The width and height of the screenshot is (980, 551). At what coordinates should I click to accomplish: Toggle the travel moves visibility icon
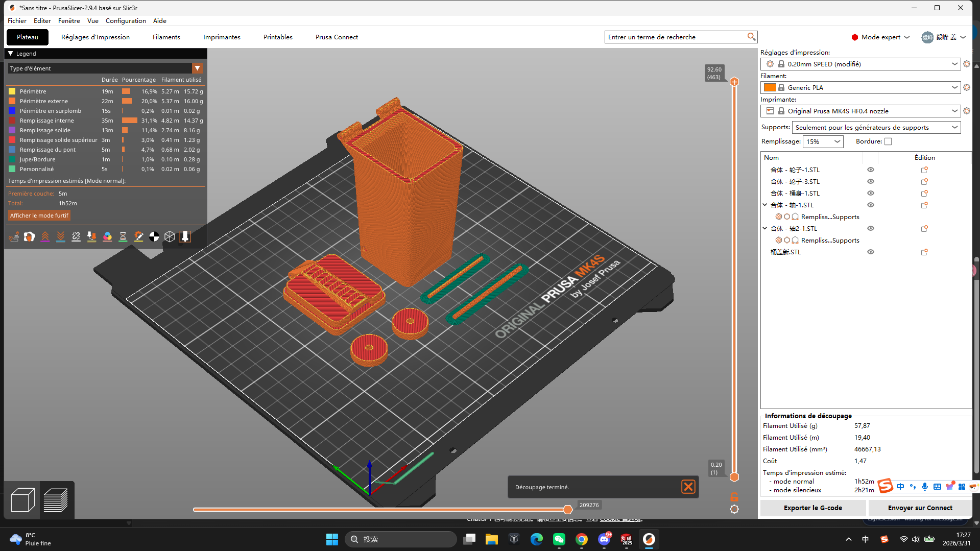pos(14,236)
